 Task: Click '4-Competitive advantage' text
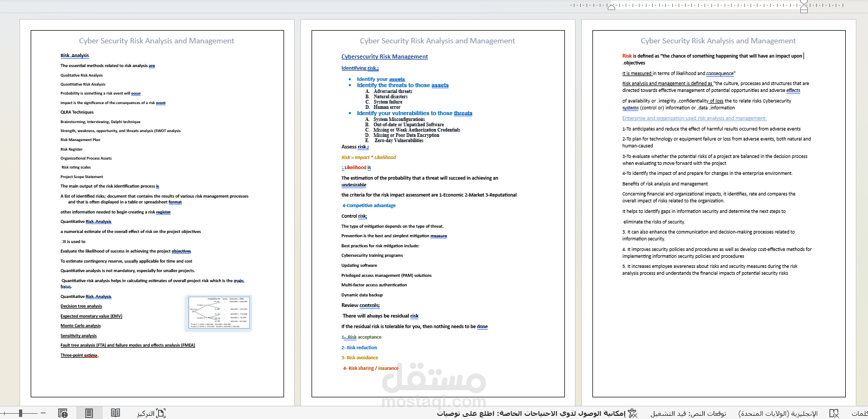(x=369, y=206)
